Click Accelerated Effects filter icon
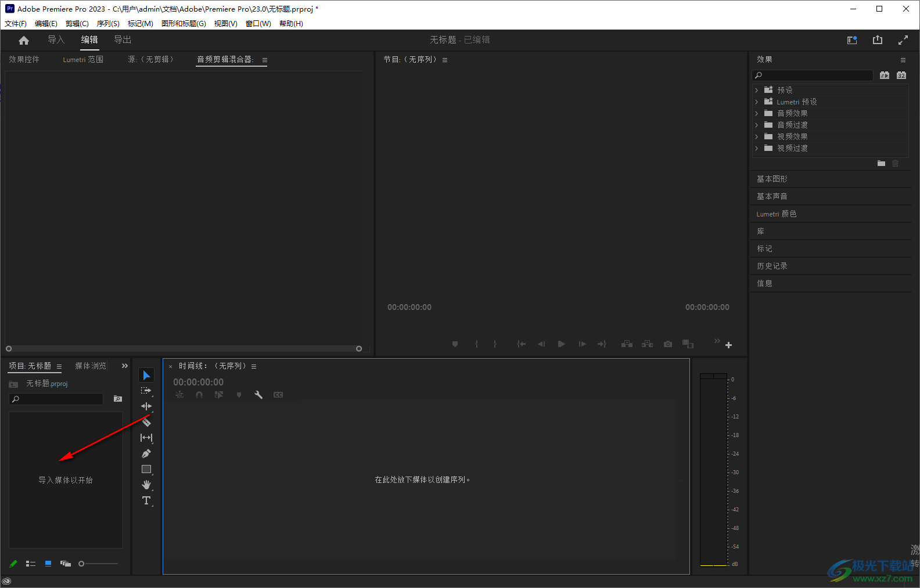This screenshot has height=588, width=920. tap(884, 75)
